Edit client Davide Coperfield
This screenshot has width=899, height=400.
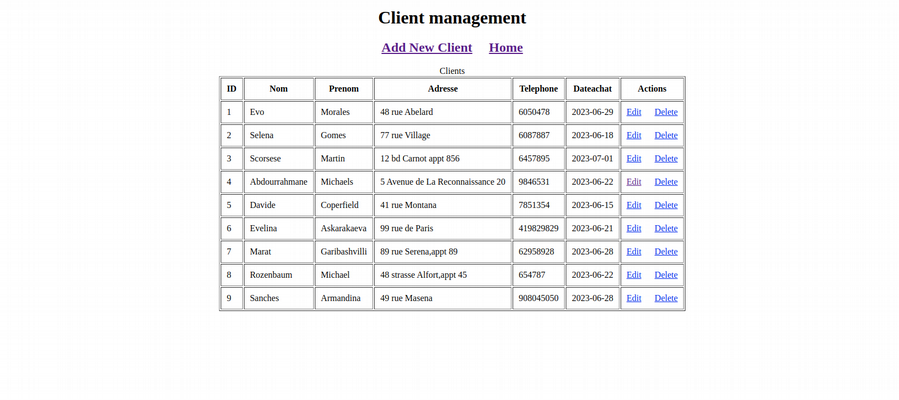(634, 205)
